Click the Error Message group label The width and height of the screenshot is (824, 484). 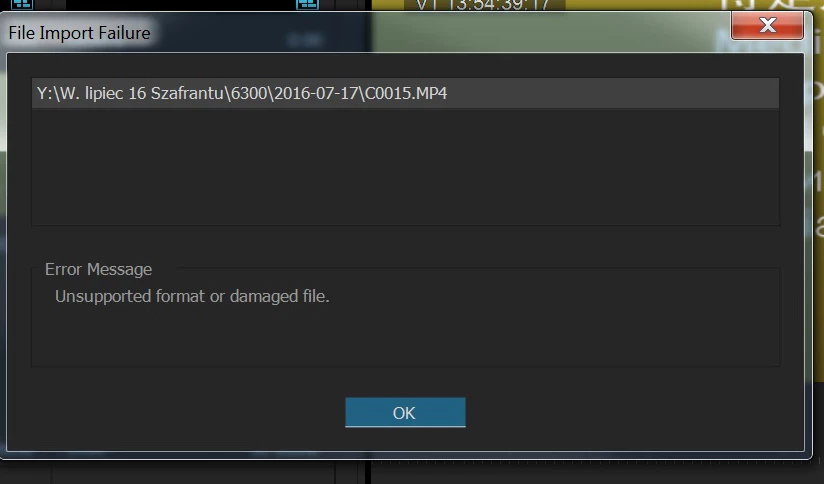(x=98, y=269)
